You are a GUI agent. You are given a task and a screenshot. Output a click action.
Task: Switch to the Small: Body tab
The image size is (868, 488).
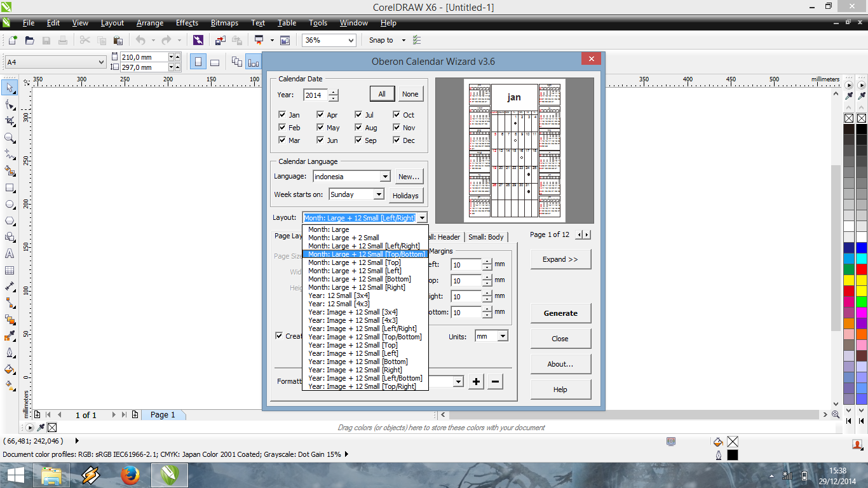point(486,237)
